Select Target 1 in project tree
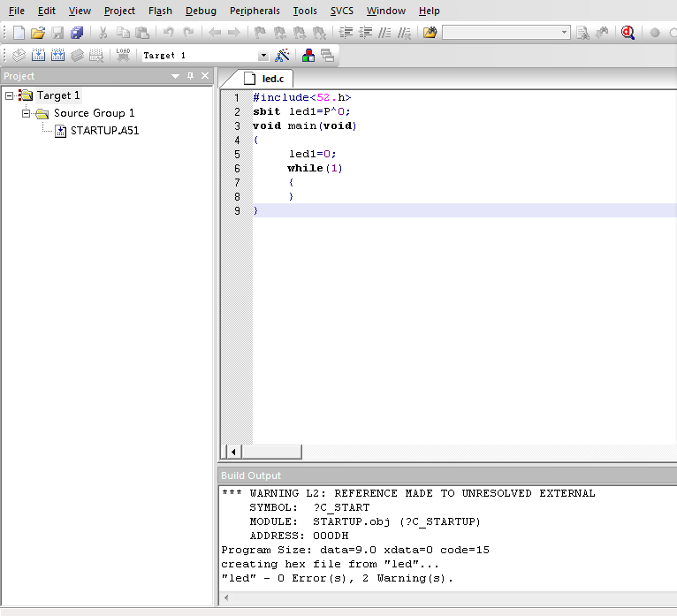 click(x=58, y=95)
